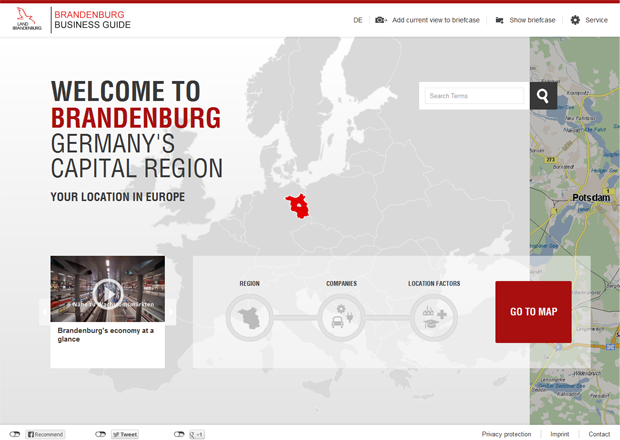Viewport: 620px width, 440px height.
Task: Click the Region circle icon
Action: 249,317
